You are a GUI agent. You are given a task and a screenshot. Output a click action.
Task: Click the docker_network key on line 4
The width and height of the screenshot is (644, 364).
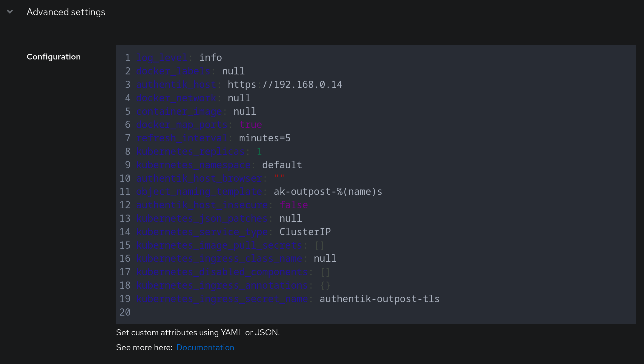(x=176, y=98)
